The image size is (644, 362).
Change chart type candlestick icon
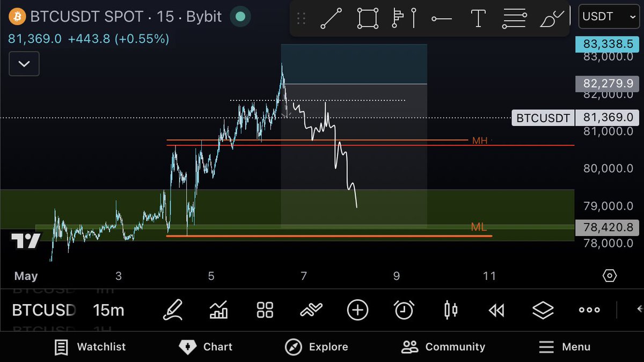pos(451,310)
